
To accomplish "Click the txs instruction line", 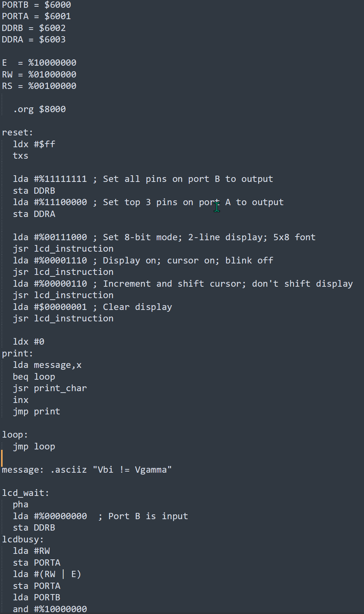I will [x=21, y=156].
